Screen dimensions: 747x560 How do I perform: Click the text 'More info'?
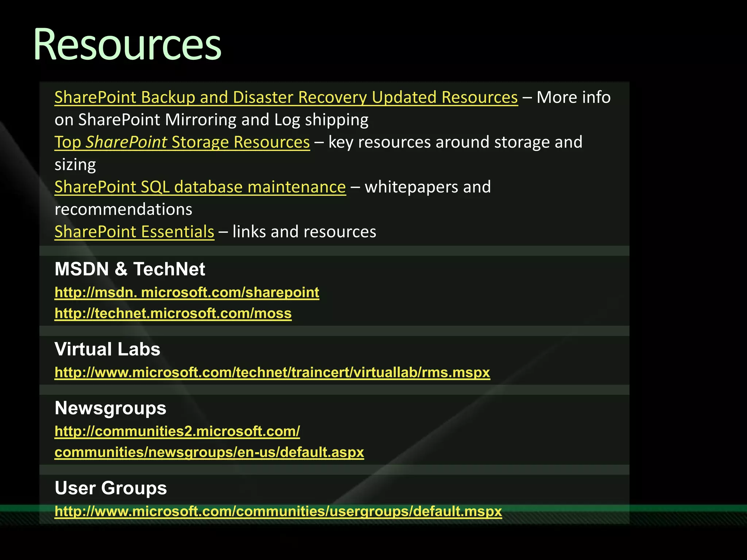pos(573,98)
